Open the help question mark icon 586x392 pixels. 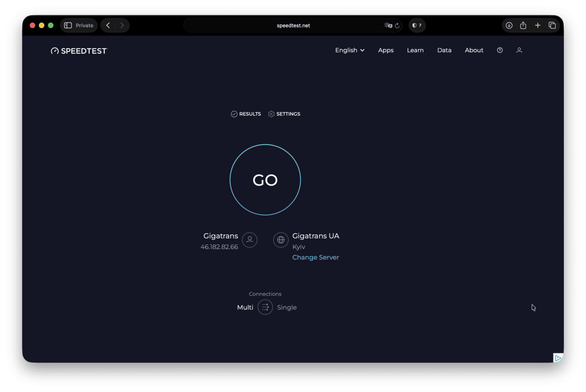pyautogui.click(x=499, y=50)
